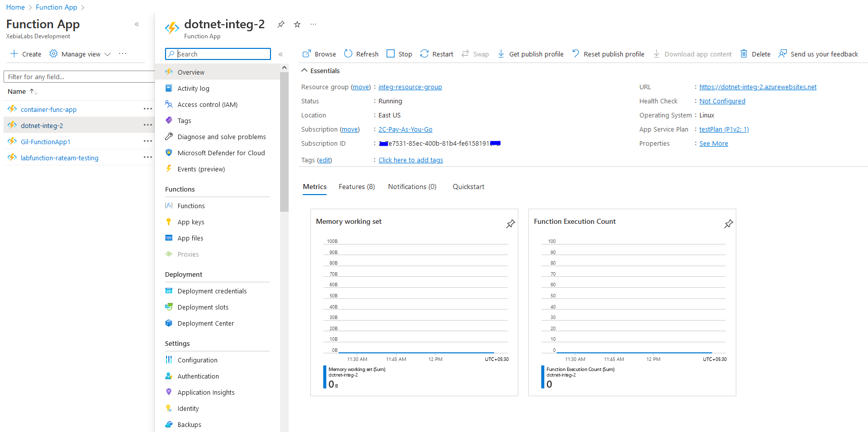This screenshot has height=432, width=868.
Task: Select Gil-FunctionApp1 in the list
Action: pyautogui.click(x=45, y=142)
